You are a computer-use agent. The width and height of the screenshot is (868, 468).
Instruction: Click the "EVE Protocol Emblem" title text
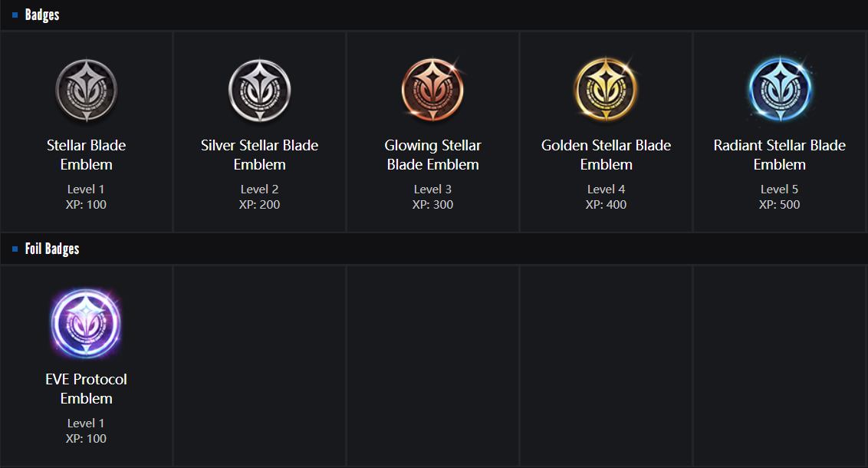click(x=87, y=389)
